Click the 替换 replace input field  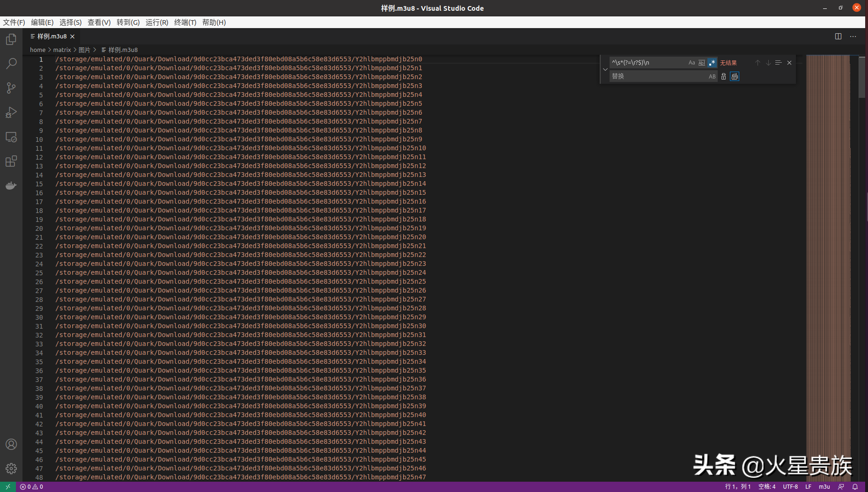click(659, 76)
